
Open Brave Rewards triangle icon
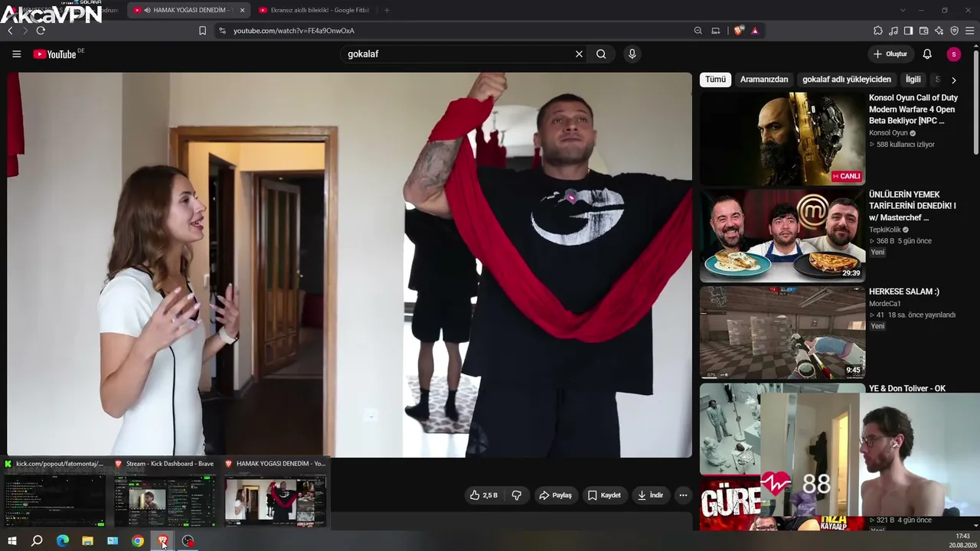click(x=755, y=31)
